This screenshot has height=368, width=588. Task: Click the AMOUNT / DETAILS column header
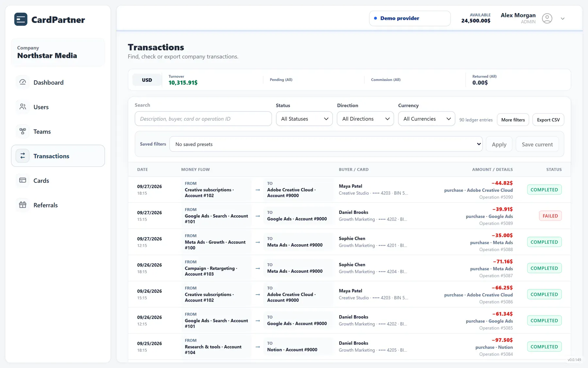click(x=492, y=169)
